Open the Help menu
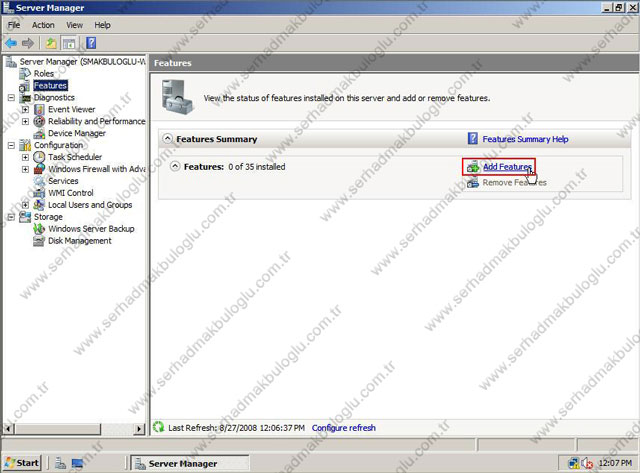 pyautogui.click(x=102, y=25)
